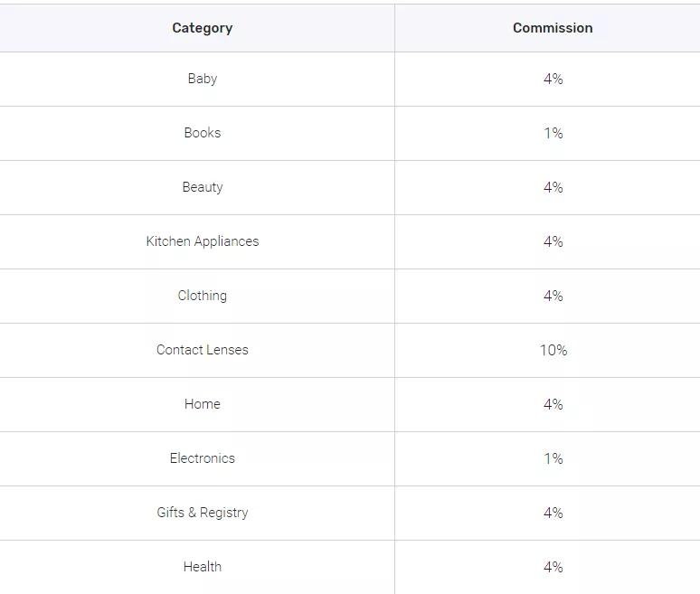Click the 1% commission value for Electronics
Image resolution: width=700 pixels, height=594 pixels.
553,458
